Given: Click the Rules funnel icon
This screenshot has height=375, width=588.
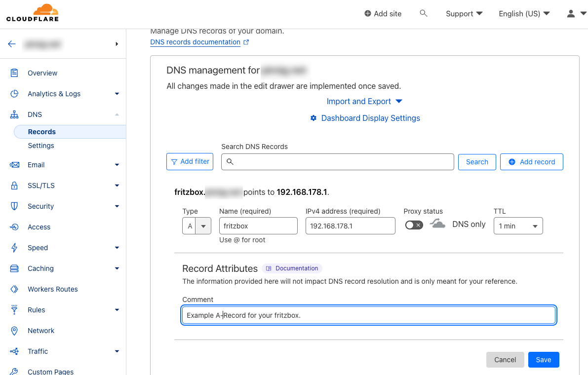Looking at the screenshot, I should pyautogui.click(x=14, y=310).
